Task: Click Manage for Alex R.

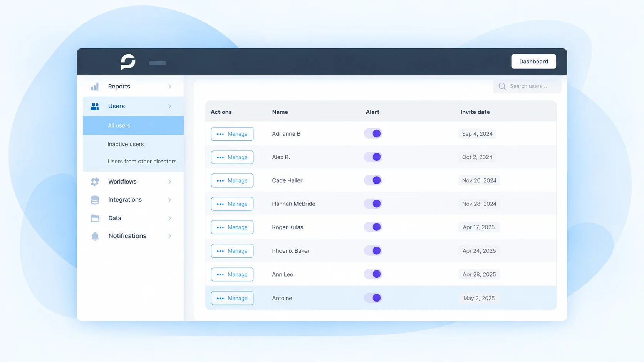Action: 232,157
